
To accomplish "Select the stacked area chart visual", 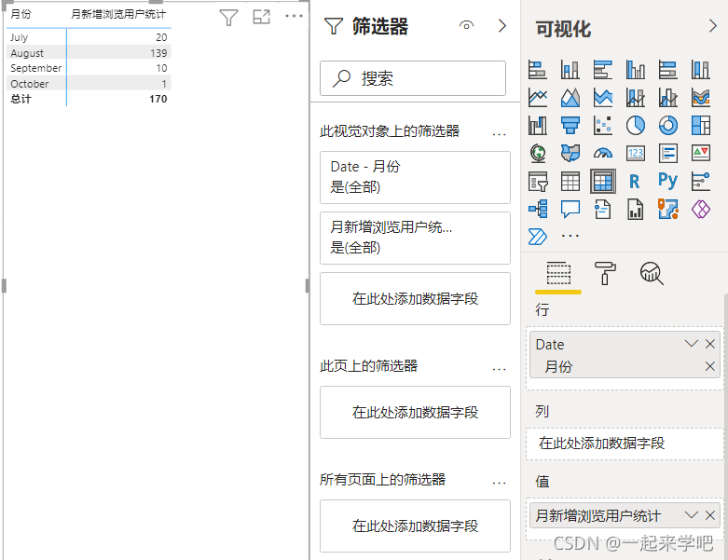I will (x=603, y=98).
